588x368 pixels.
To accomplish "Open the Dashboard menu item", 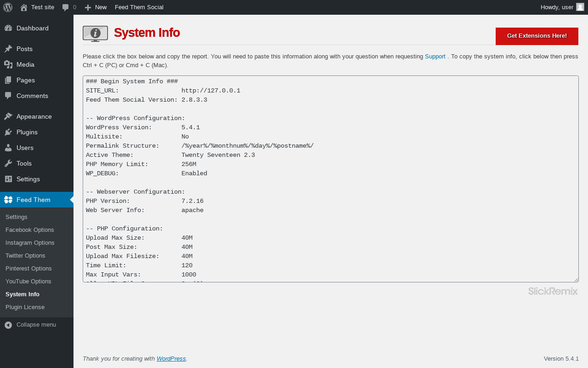I will click(x=37, y=28).
